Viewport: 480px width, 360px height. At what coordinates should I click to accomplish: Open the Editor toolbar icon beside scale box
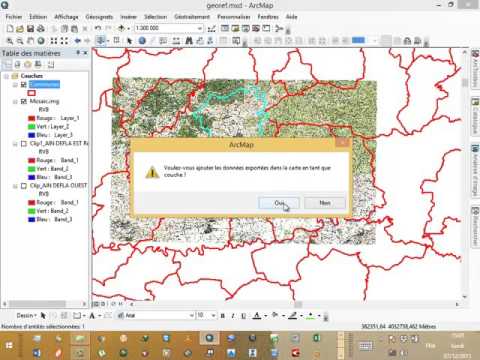tap(212, 29)
